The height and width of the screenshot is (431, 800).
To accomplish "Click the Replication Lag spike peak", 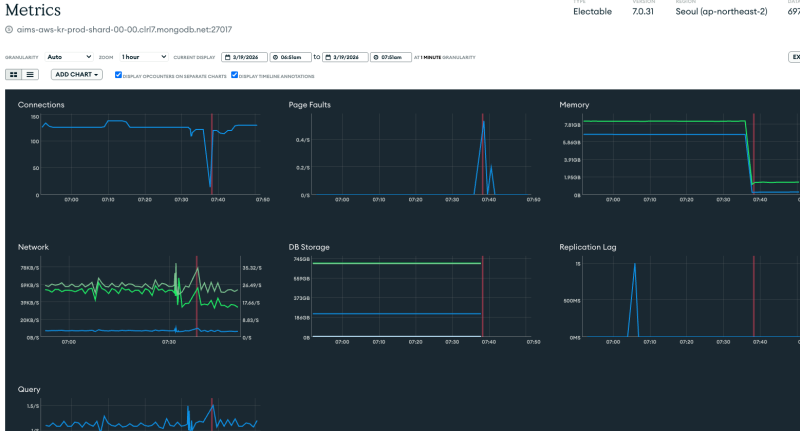I will [x=634, y=265].
